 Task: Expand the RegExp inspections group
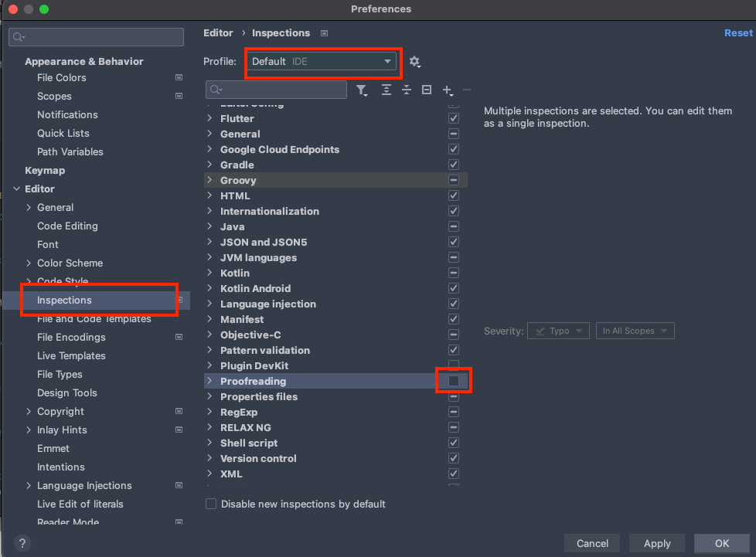click(209, 412)
